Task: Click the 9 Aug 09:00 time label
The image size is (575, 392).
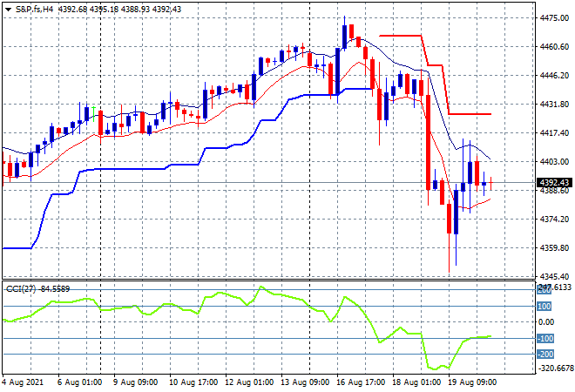Action: 135,382
